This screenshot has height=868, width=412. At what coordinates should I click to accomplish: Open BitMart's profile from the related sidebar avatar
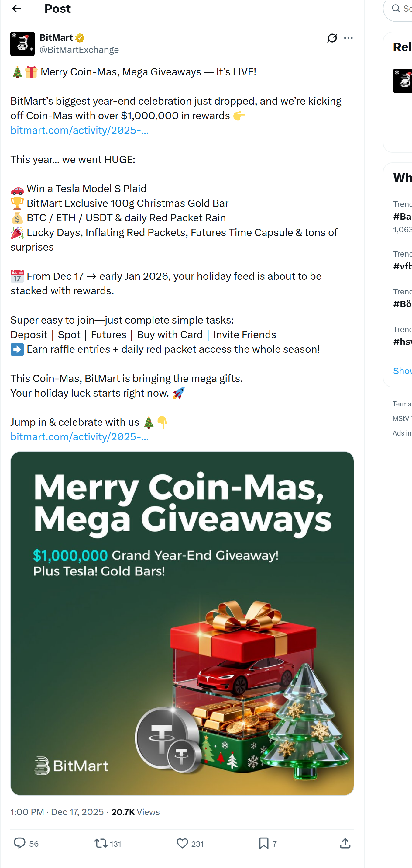click(x=403, y=81)
